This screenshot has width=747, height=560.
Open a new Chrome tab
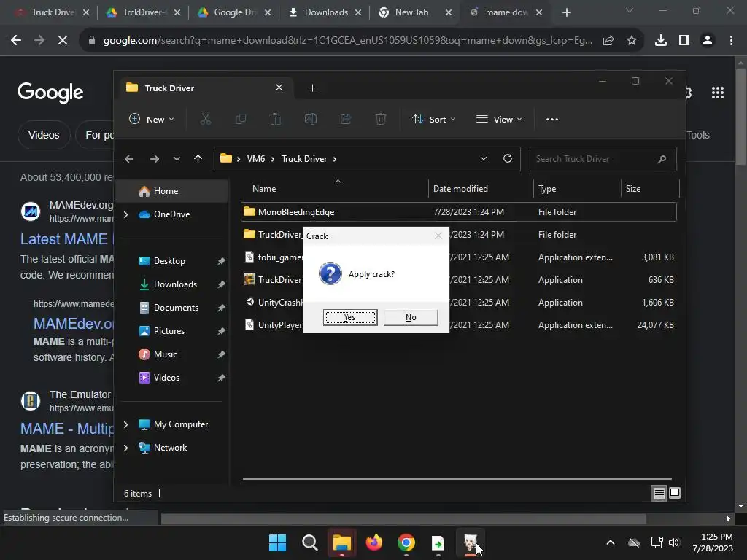tap(566, 12)
